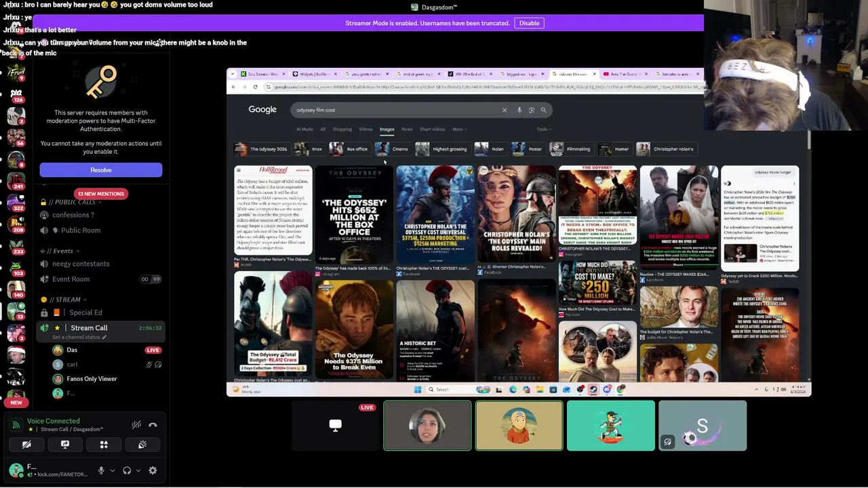
Task: Click the Resolve button for multi-factor authentication
Action: (100, 170)
